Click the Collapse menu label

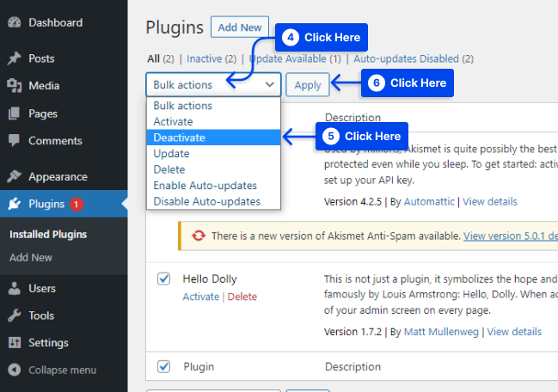tap(62, 370)
